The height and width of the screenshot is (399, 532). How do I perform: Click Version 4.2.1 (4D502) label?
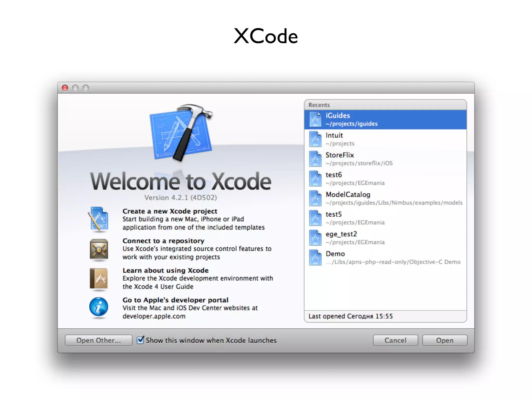181,198
